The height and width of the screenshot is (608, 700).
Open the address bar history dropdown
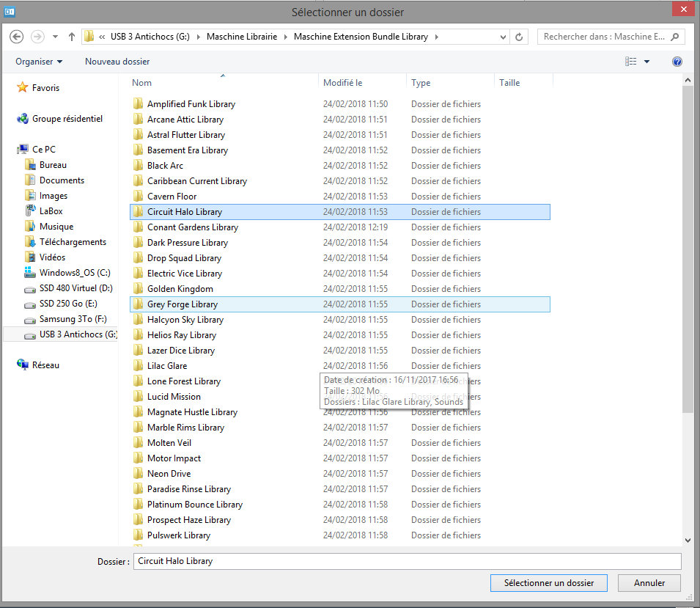[503, 37]
